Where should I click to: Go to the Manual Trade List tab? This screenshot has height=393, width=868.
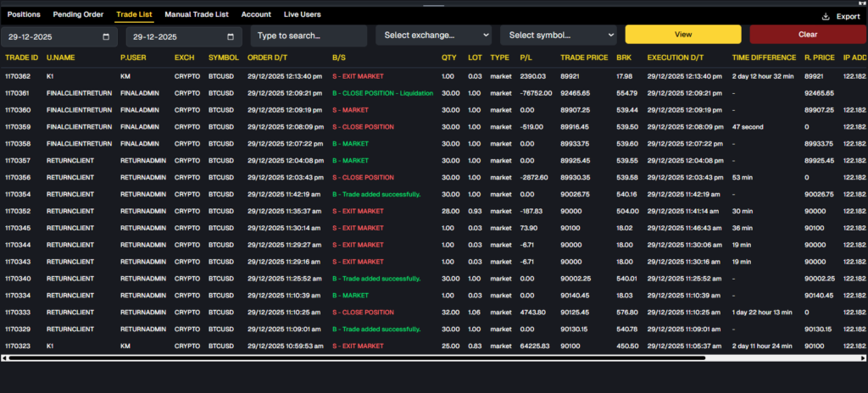pos(198,14)
